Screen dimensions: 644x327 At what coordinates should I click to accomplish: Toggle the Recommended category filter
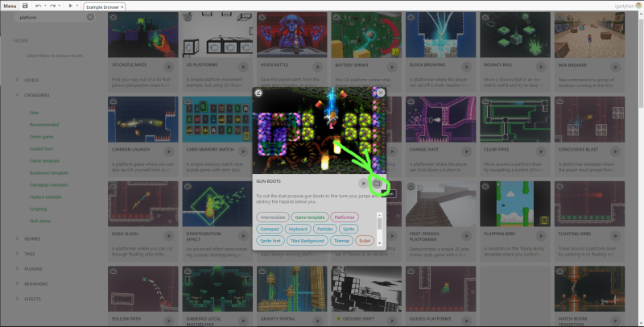(44, 125)
